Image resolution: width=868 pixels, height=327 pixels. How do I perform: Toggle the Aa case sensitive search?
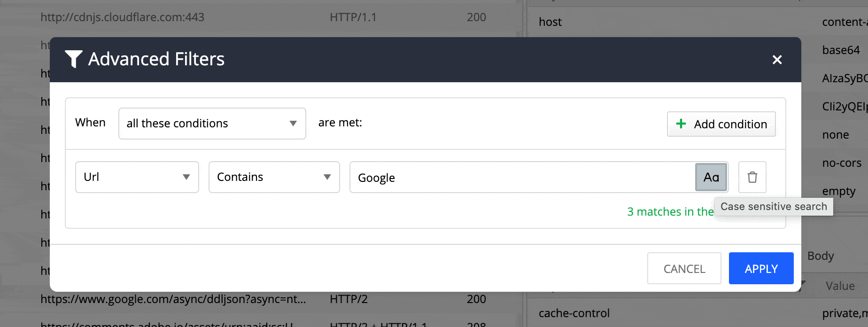711,177
